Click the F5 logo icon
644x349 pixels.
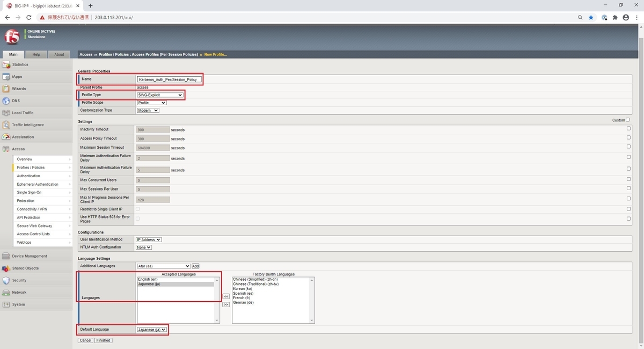pyautogui.click(x=12, y=36)
